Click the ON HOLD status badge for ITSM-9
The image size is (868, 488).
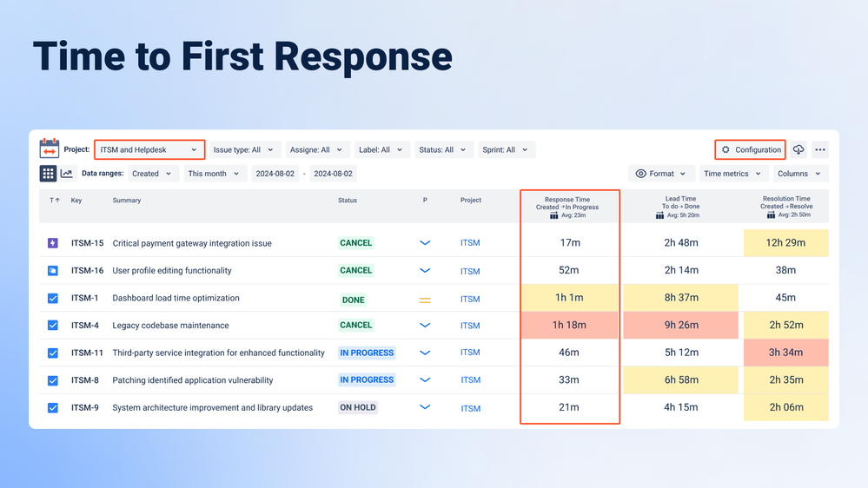coord(358,407)
